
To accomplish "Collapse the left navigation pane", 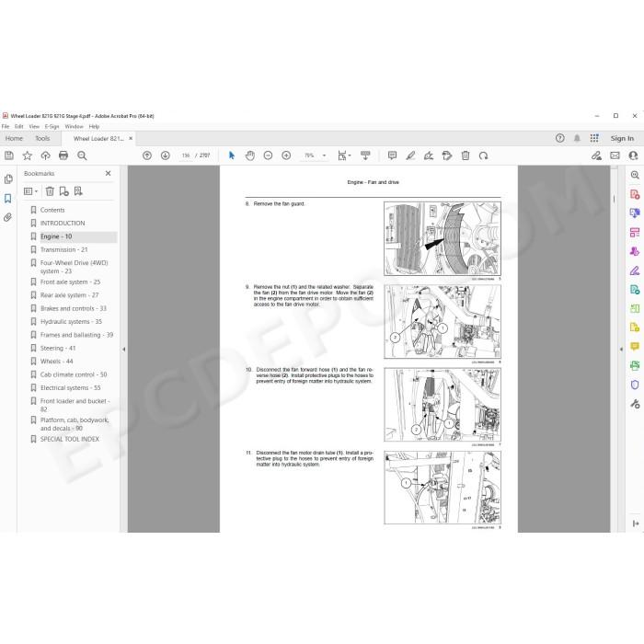I will (124, 349).
